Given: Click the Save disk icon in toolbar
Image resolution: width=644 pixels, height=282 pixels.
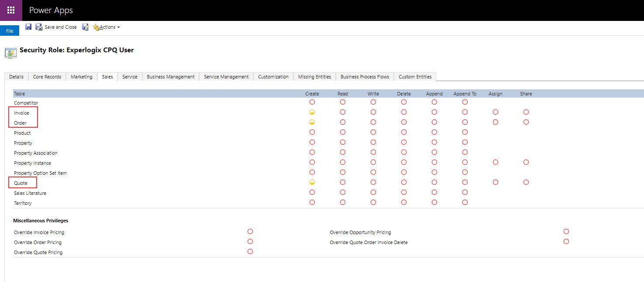Looking at the screenshot, I should [28, 27].
